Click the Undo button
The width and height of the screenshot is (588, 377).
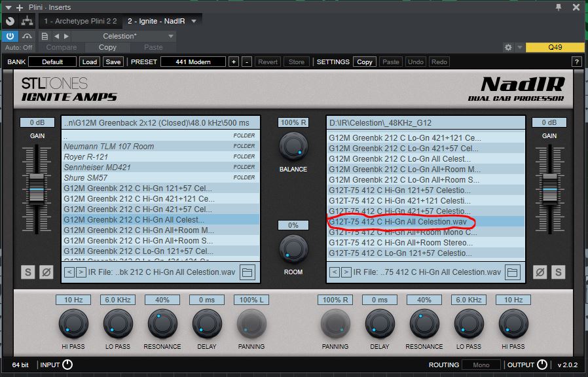(x=416, y=62)
